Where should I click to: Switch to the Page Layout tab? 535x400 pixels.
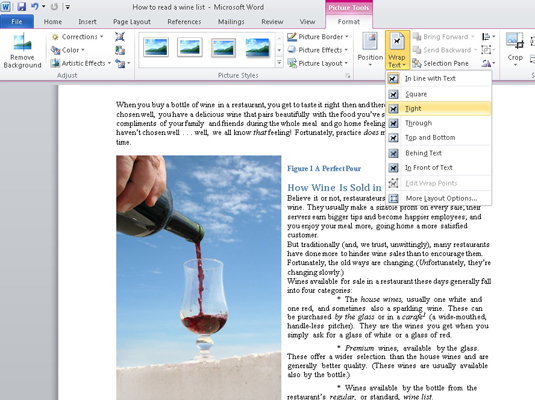pos(132,22)
